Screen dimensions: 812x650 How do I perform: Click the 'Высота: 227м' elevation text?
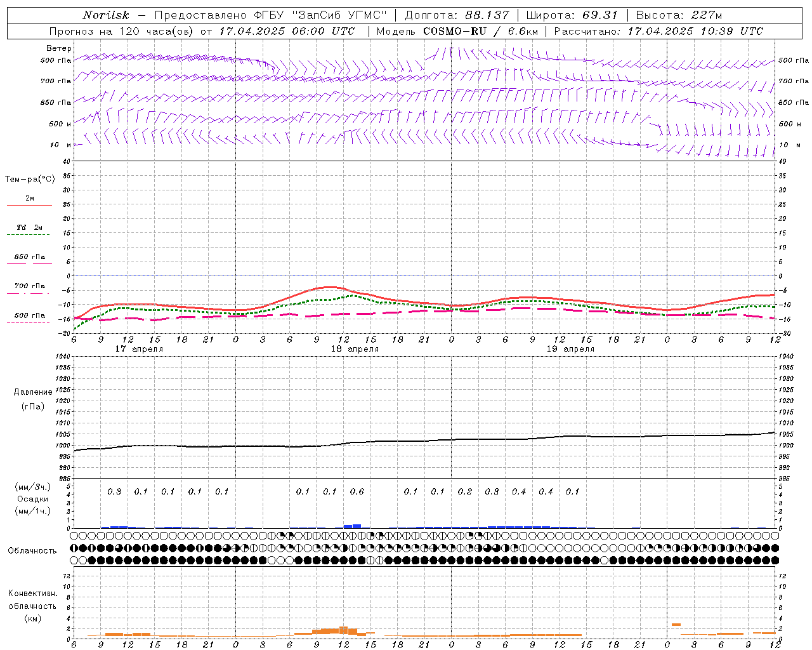click(x=679, y=15)
